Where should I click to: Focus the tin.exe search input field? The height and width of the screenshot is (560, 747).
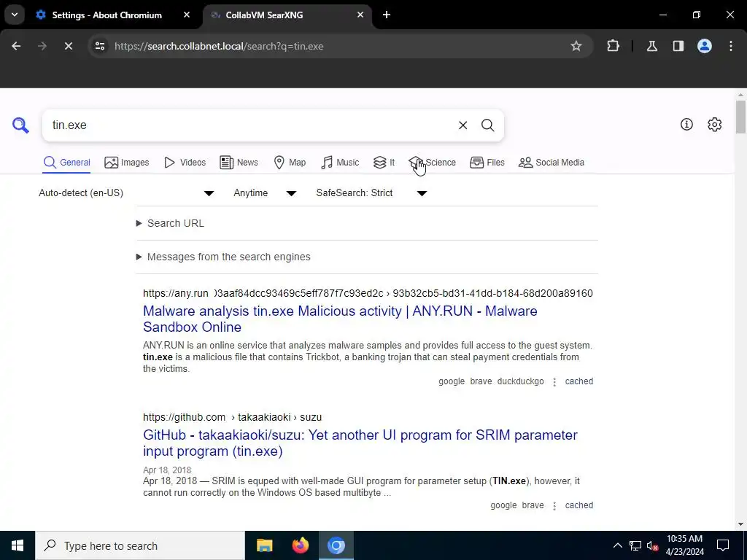[x=248, y=125]
